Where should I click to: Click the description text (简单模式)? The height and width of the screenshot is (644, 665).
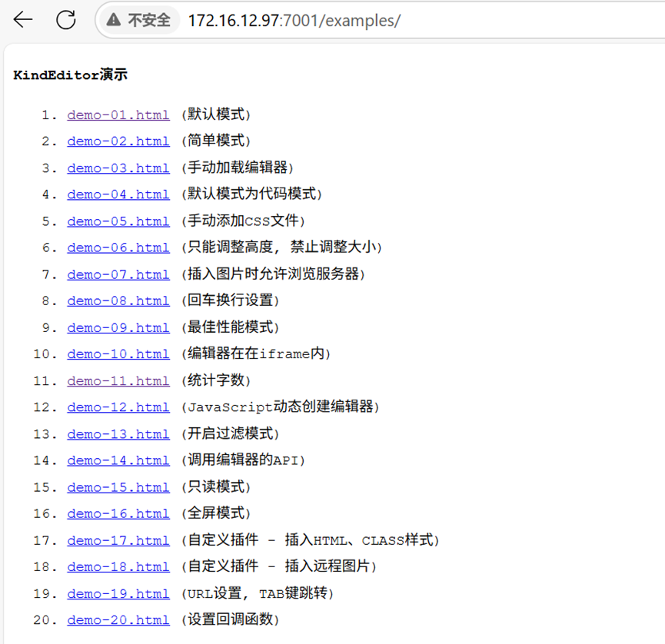click(x=216, y=141)
